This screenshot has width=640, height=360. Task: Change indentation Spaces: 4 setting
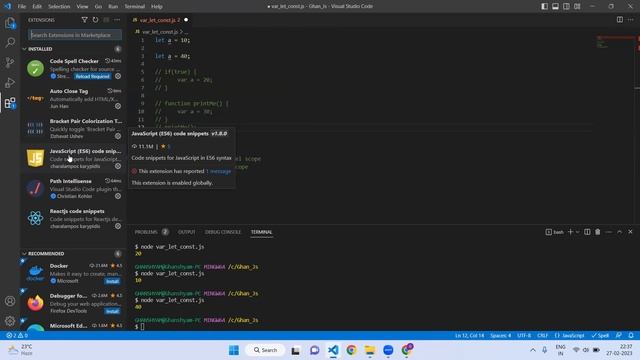500,335
